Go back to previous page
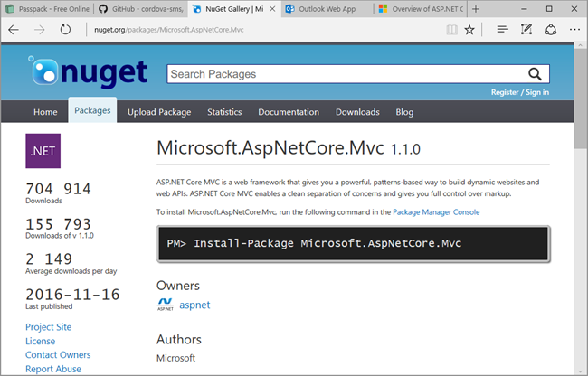 (x=14, y=30)
